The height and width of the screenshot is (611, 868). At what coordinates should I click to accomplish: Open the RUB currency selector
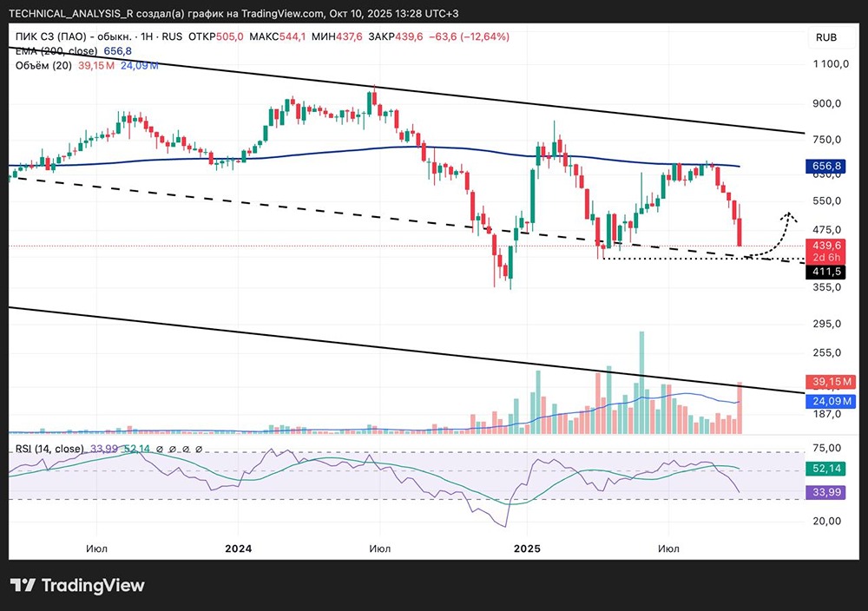point(826,37)
